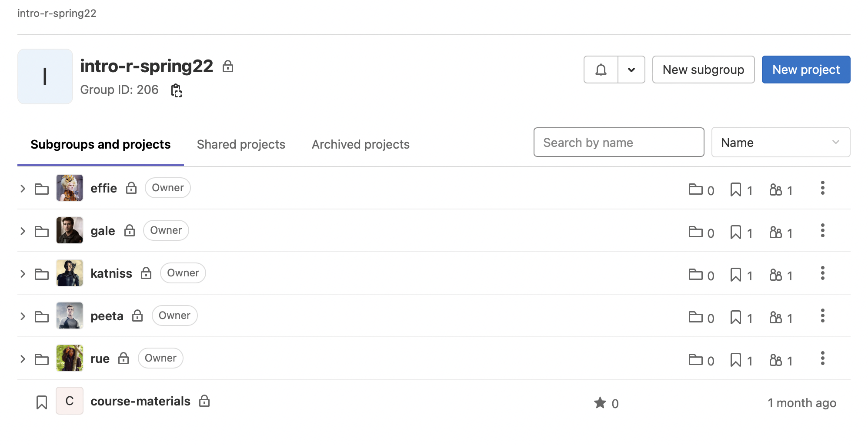Expand the gale subgroup
The height and width of the screenshot is (445, 868).
click(x=23, y=231)
